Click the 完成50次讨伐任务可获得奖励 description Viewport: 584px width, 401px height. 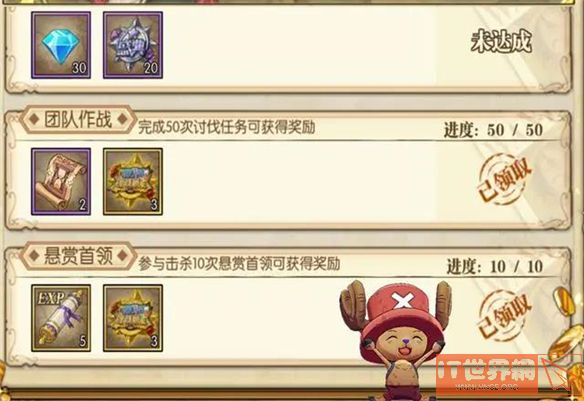pyautogui.click(x=226, y=127)
